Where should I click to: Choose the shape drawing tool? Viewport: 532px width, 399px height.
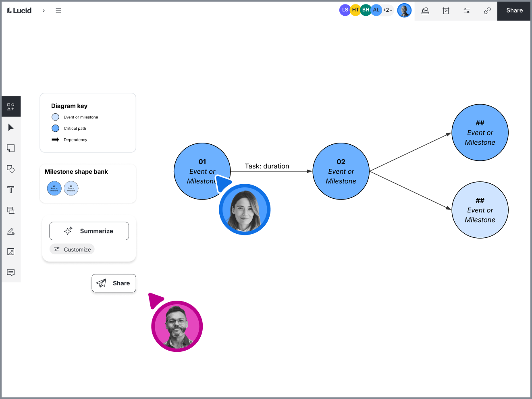[11, 169]
